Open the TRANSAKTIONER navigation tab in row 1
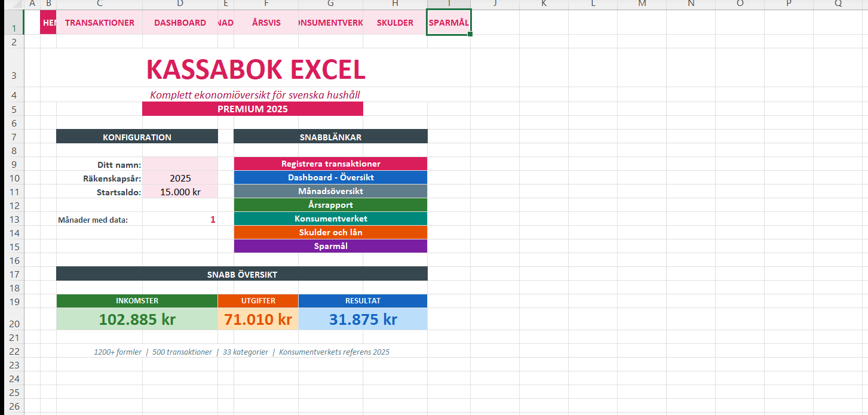868x415 pixels. [99, 23]
